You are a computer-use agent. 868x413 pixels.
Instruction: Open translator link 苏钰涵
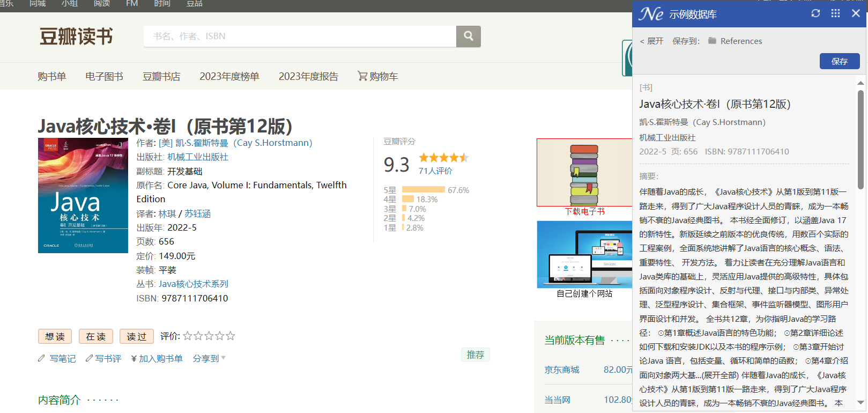click(198, 213)
